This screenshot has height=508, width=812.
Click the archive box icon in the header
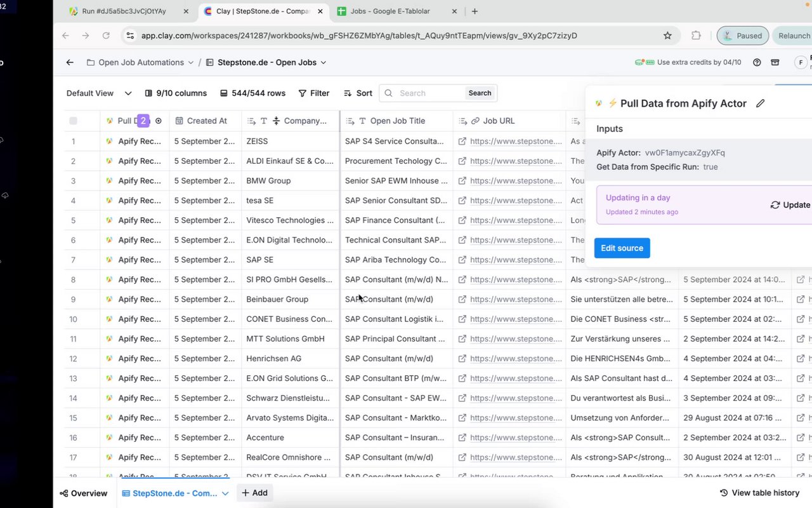point(775,62)
